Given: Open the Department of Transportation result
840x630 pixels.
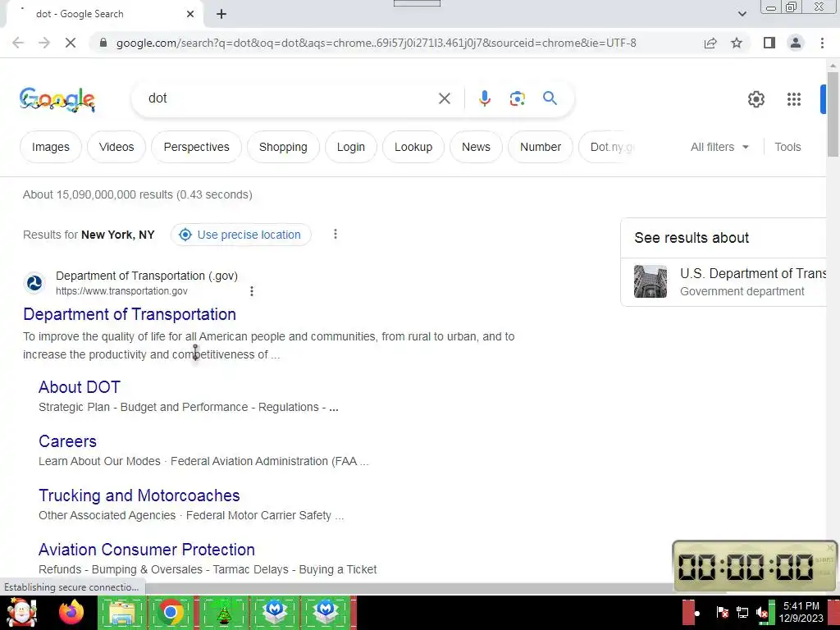Looking at the screenshot, I should pyautogui.click(x=130, y=314).
